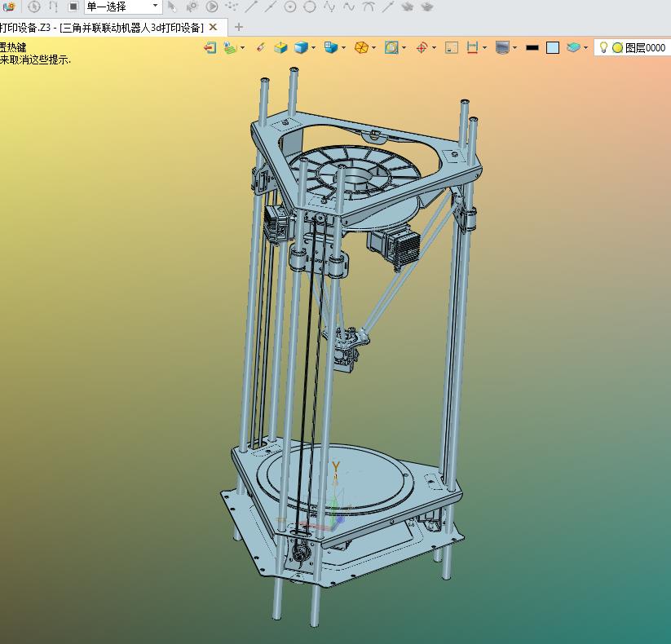
Task: Click the section view icon with red lines
Action: (x=472, y=48)
